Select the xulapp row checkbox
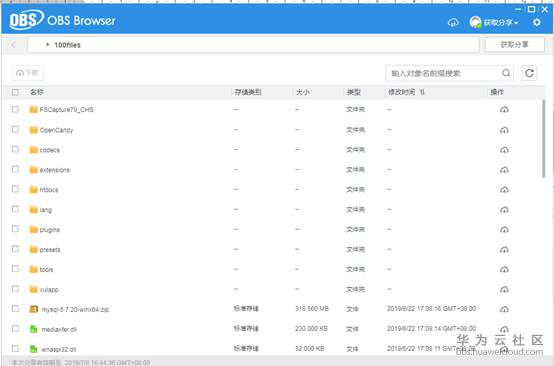Image resolution: width=554 pixels, height=366 pixels. [x=15, y=289]
